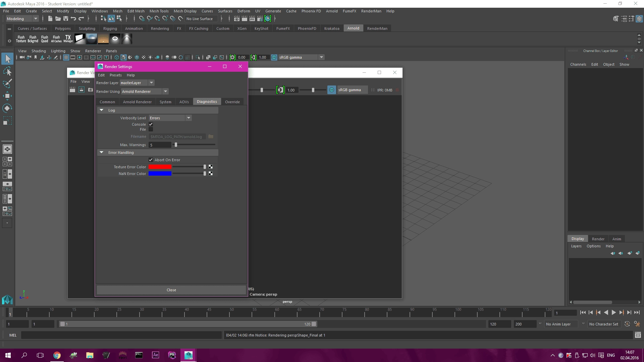The width and height of the screenshot is (644, 362).
Task: Create Arnold photometric light from shelf
Action: point(127,39)
